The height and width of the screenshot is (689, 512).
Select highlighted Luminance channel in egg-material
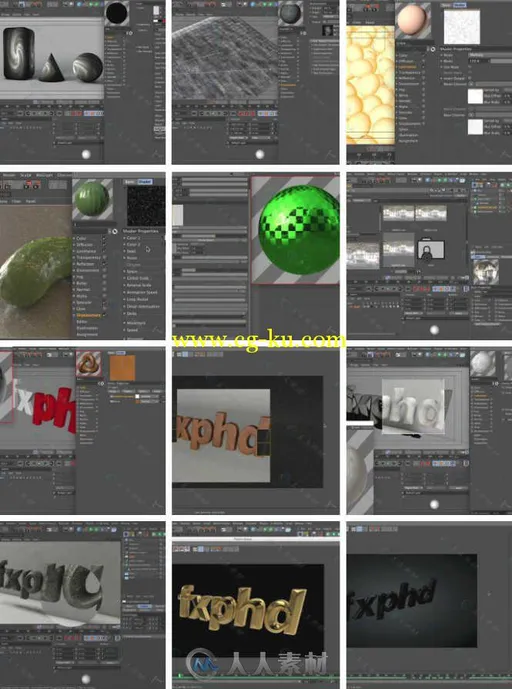pos(407,67)
